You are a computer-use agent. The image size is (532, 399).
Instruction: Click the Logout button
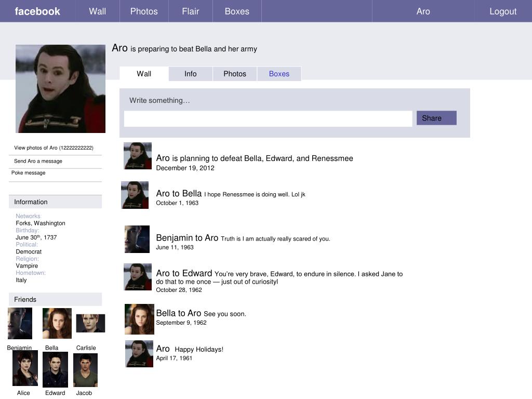503,11
